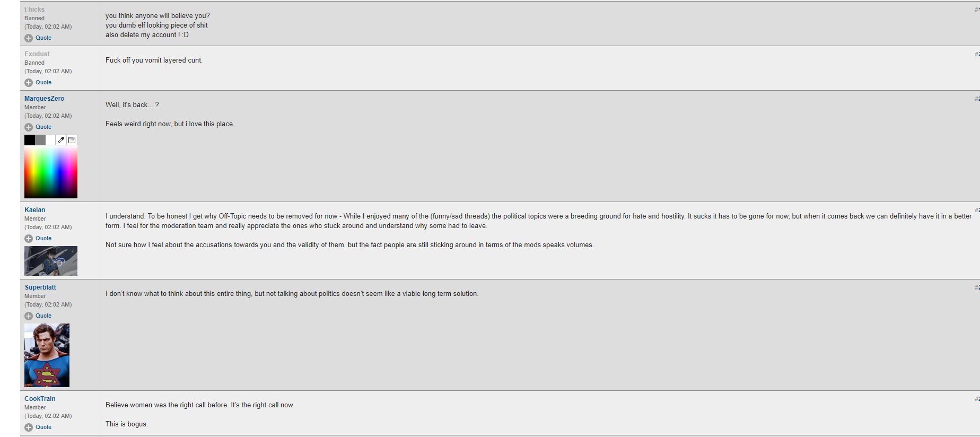This screenshot has height=437, width=980.
Task: Click the plus icon beside CookTrain's Quote
Action: coord(29,427)
